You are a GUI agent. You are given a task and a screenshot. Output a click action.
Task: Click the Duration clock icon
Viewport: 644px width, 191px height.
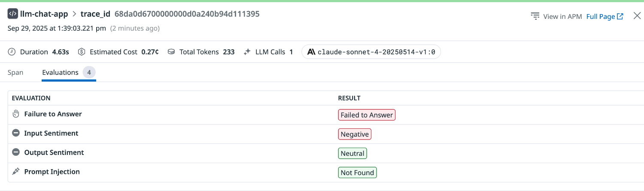pyautogui.click(x=12, y=52)
